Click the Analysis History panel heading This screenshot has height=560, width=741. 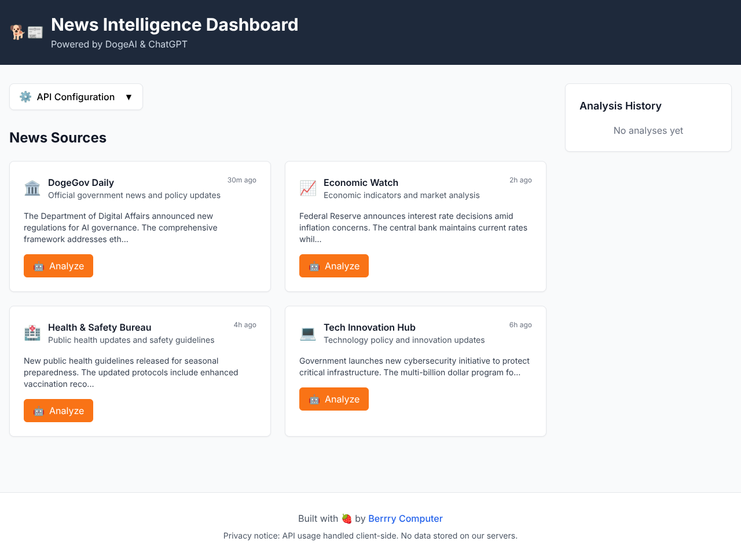[x=621, y=106]
